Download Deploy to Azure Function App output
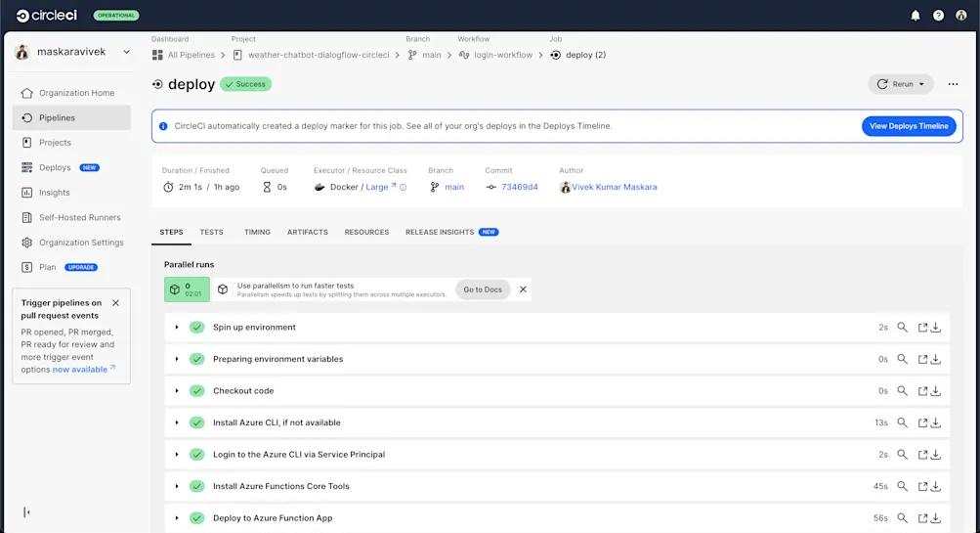Viewport: 980px width, 533px height. 936,518
